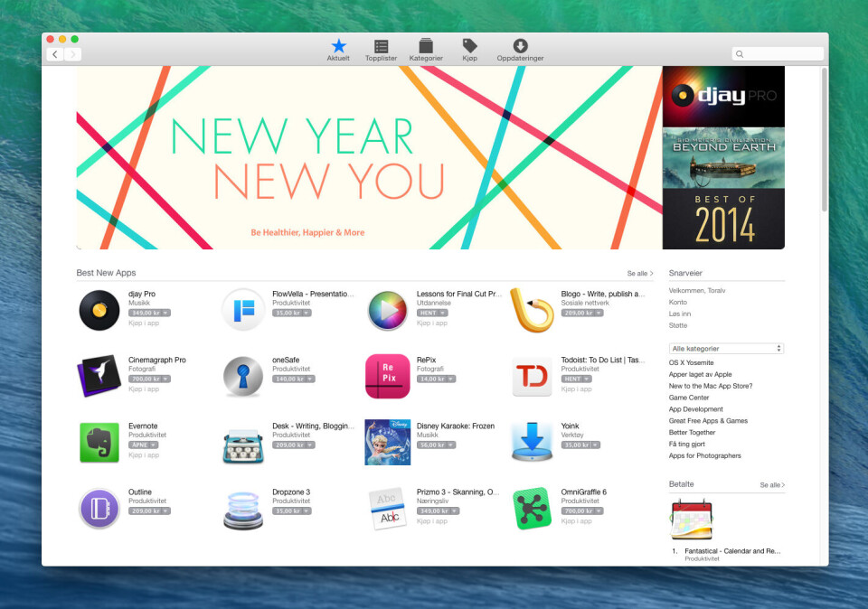Click HENT button for Todoist

tap(577, 379)
